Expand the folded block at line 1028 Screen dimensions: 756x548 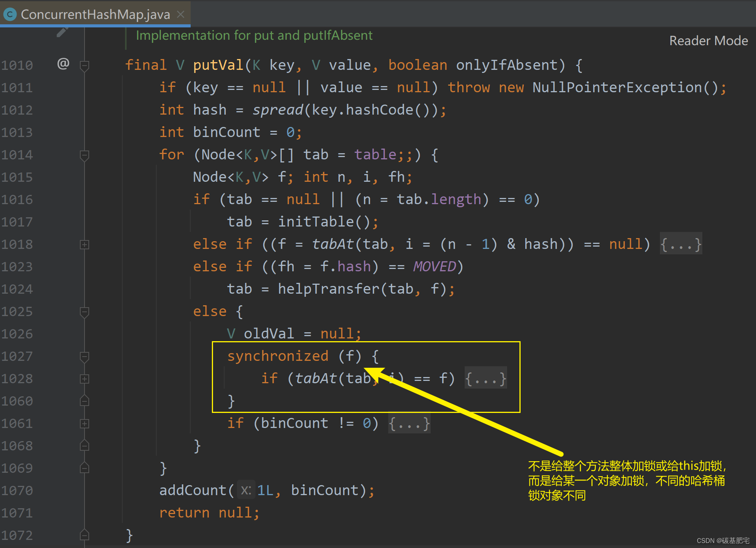point(85,379)
